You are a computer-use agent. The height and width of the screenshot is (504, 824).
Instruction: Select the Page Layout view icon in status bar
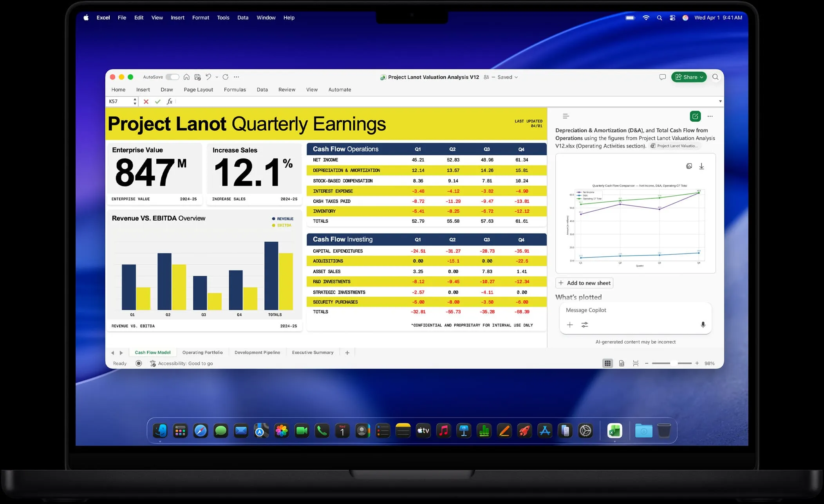(x=622, y=363)
